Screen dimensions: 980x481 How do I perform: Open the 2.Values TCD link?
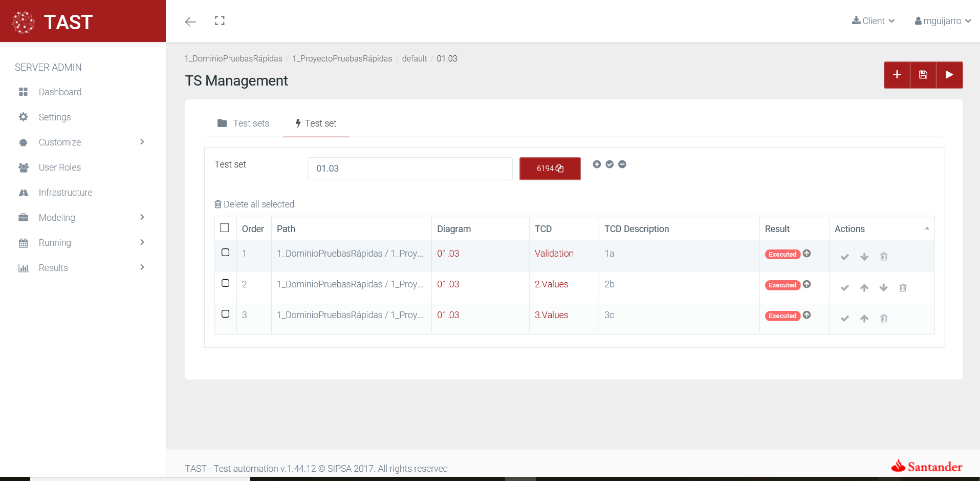pyautogui.click(x=551, y=284)
